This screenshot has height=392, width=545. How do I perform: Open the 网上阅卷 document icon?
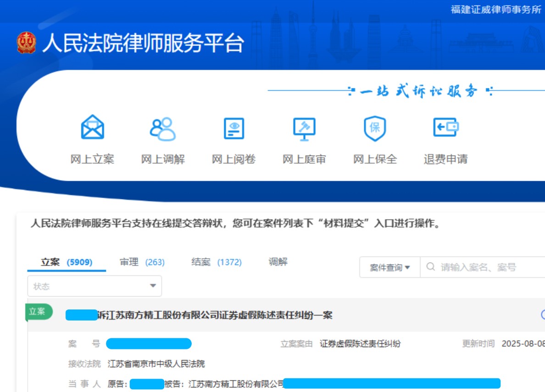[x=234, y=128]
